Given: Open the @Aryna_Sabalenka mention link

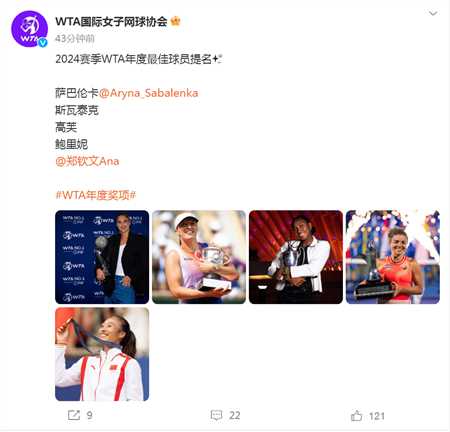Looking at the screenshot, I should 149,93.
